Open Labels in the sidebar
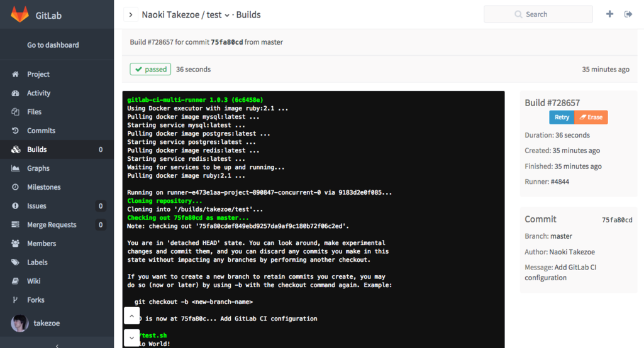The width and height of the screenshot is (644, 348). coord(57,262)
